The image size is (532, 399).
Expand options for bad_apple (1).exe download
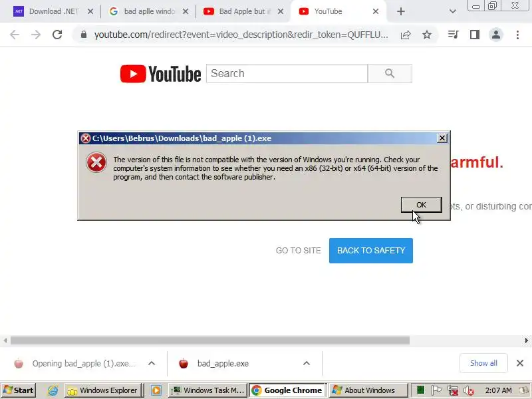click(152, 363)
